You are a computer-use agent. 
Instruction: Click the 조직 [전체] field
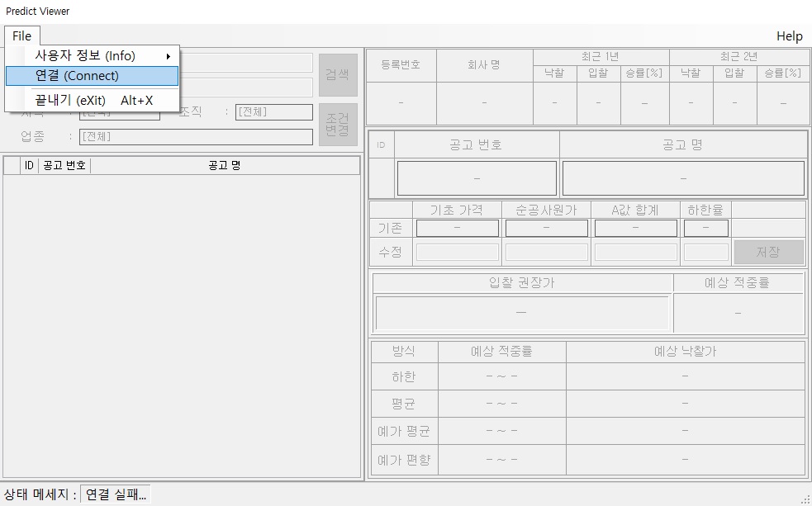coord(273,112)
